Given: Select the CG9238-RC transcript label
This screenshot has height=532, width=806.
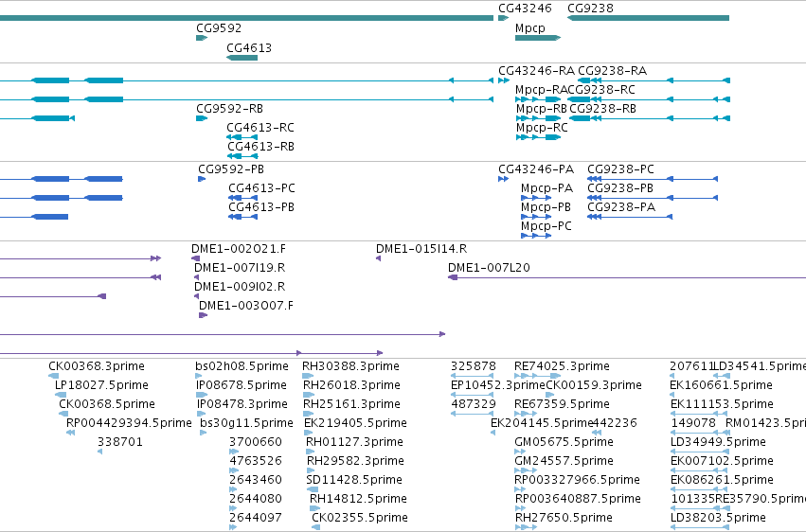Looking at the screenshot, I should click(x=602, y=90).
